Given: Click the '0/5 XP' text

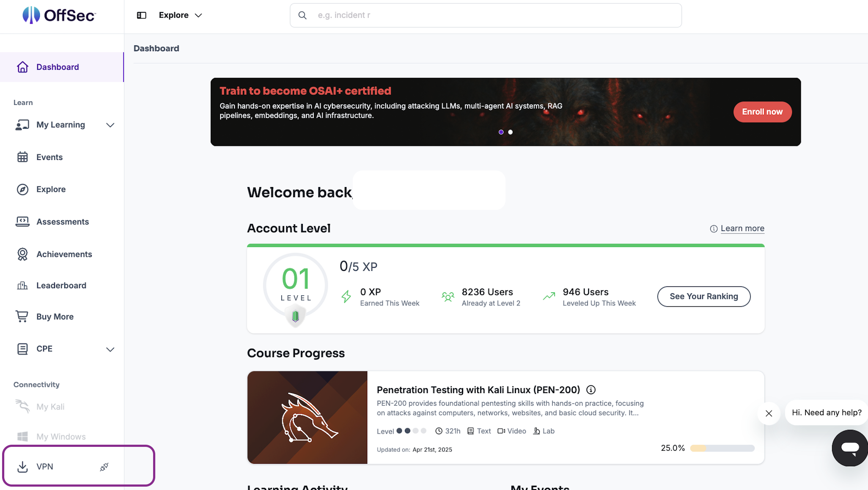Looking at the screenshot, I should click(x=358, y=267).
